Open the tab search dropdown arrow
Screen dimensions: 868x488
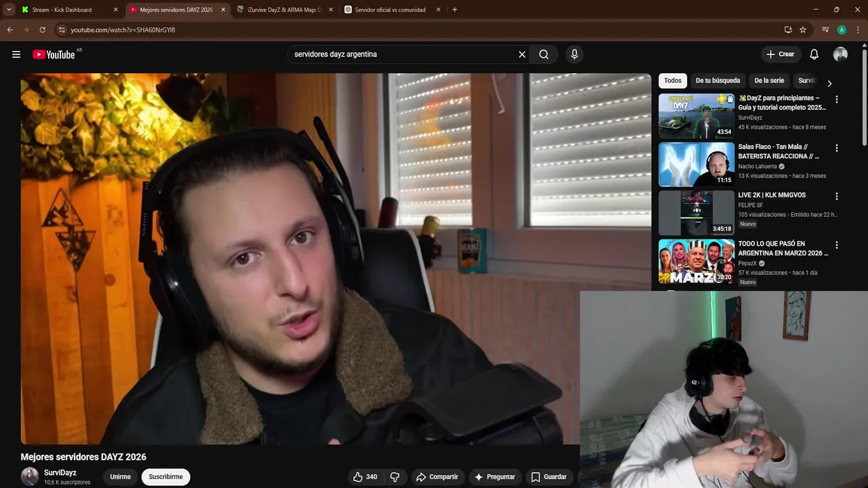click(9, 9)
